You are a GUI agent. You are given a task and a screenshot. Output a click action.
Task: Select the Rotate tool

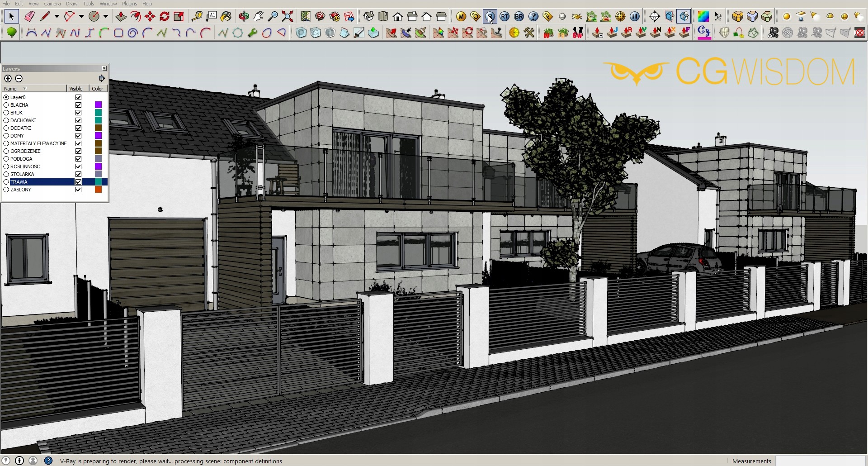pos(165,17)
